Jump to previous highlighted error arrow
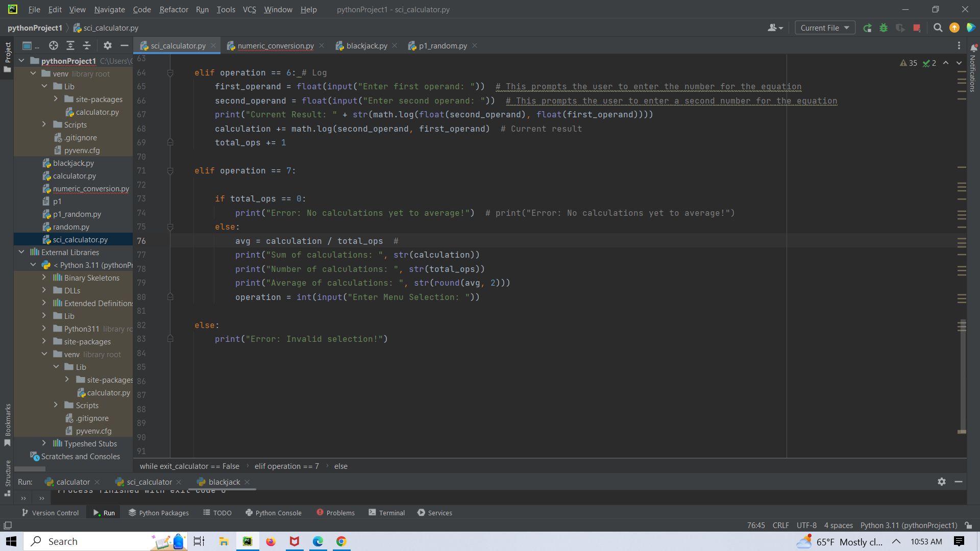The height and width of the screenshot is (551, 980). (x=946, y=63)
